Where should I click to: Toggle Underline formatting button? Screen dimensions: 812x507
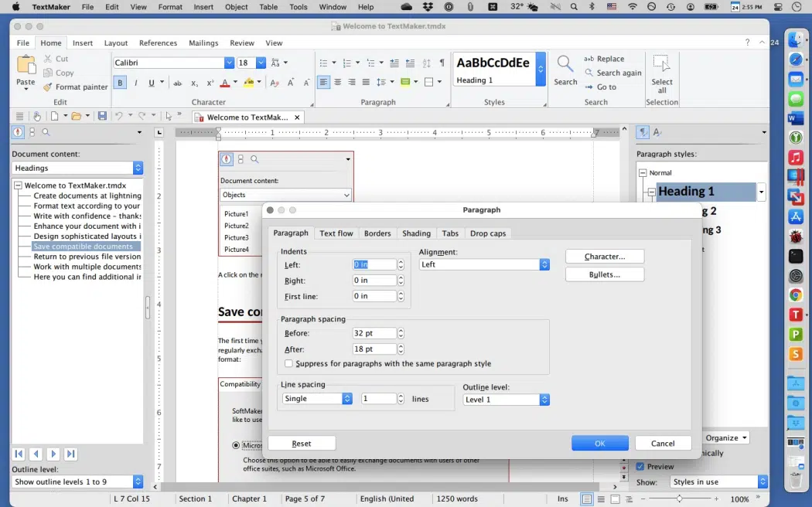tap(152, 83)
